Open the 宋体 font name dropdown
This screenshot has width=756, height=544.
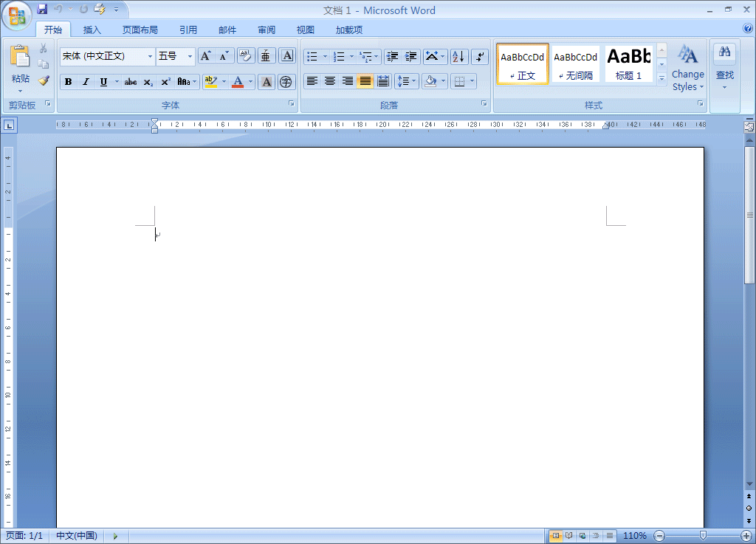pyautogui.click(x=150, y=56)
